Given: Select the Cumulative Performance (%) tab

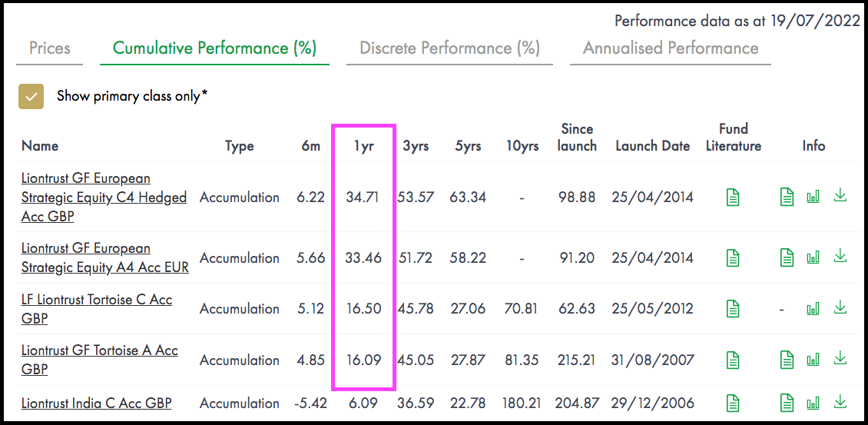Looking at the screenshot, I should tap(215, 48).
